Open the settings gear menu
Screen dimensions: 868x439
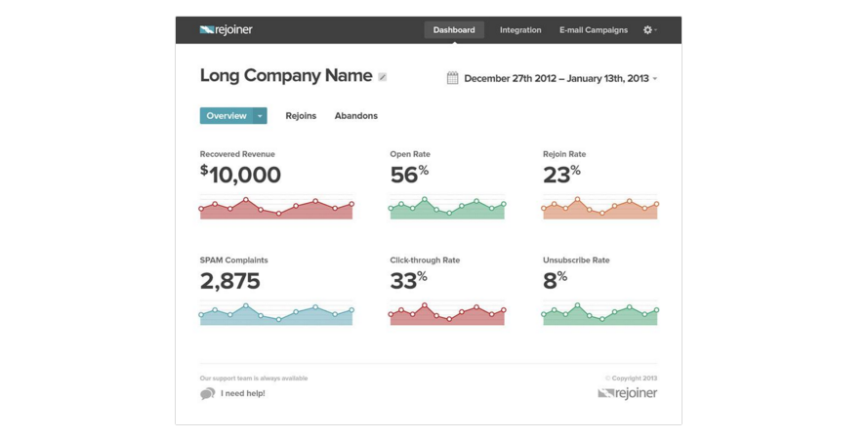coord(647,30)
